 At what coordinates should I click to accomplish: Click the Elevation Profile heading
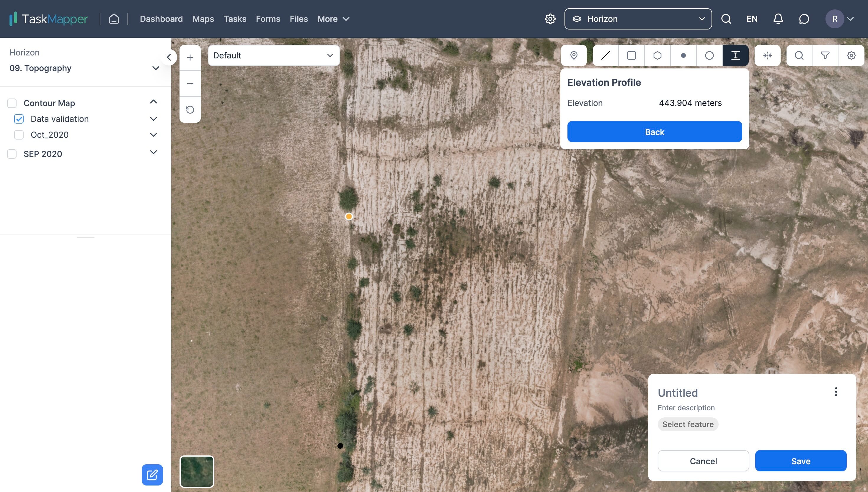pos(604,83)
